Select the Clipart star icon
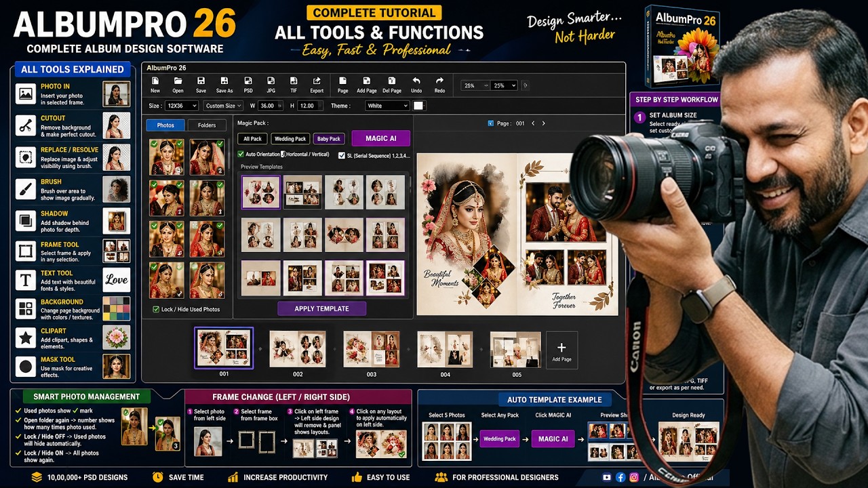This screenshot has width=868, height=488. point(26,338)
